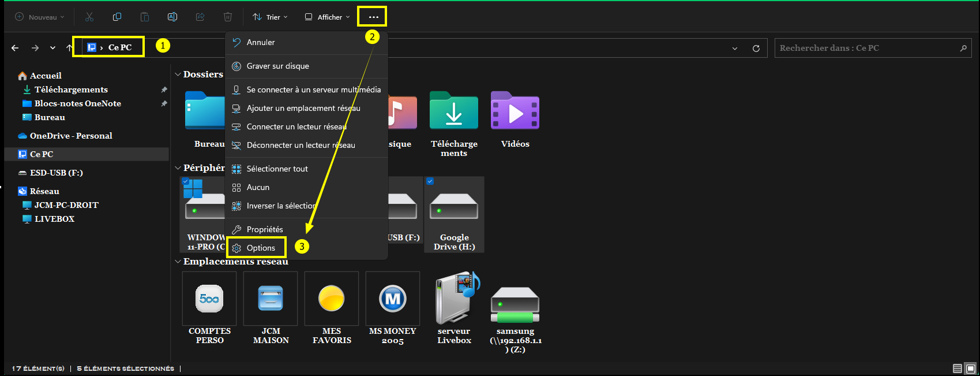Choose Inverser la sélection

click(x=306, y=206)
